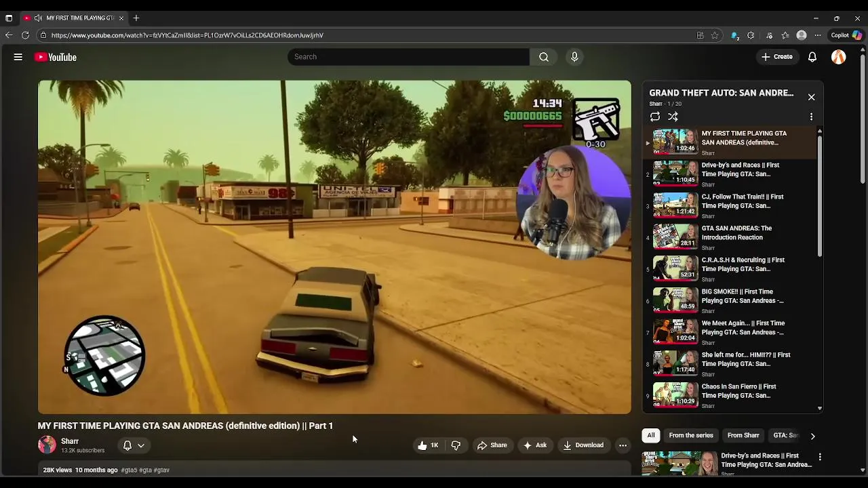
Task: Click the search magnifier button
Action: pyautogui.click(x=544, y=57)
